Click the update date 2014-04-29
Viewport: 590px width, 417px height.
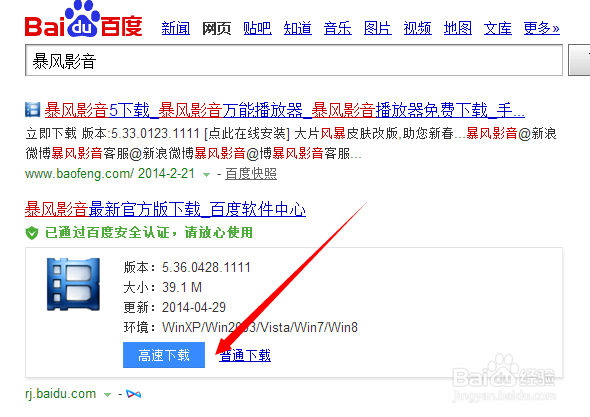tap(194, 307)
